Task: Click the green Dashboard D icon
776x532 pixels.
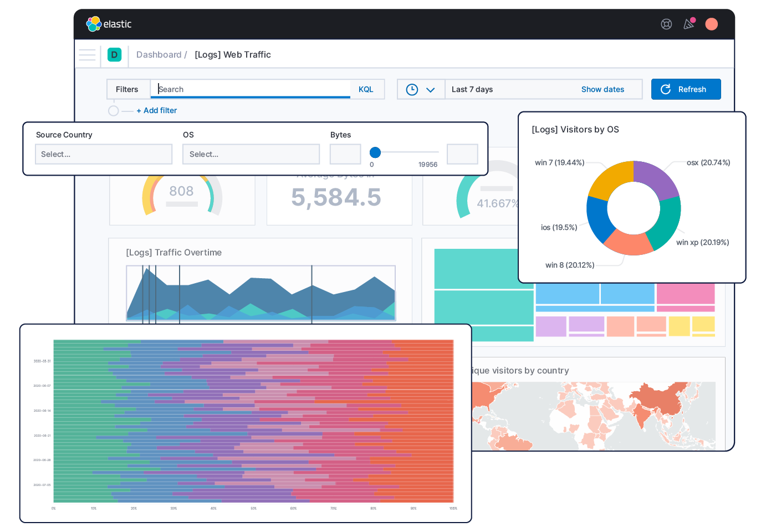Action: coord(114,54)
